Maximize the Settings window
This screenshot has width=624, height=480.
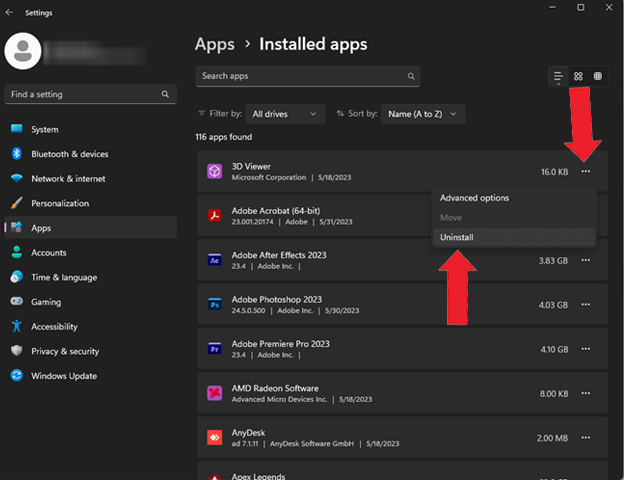coord(581,8)
